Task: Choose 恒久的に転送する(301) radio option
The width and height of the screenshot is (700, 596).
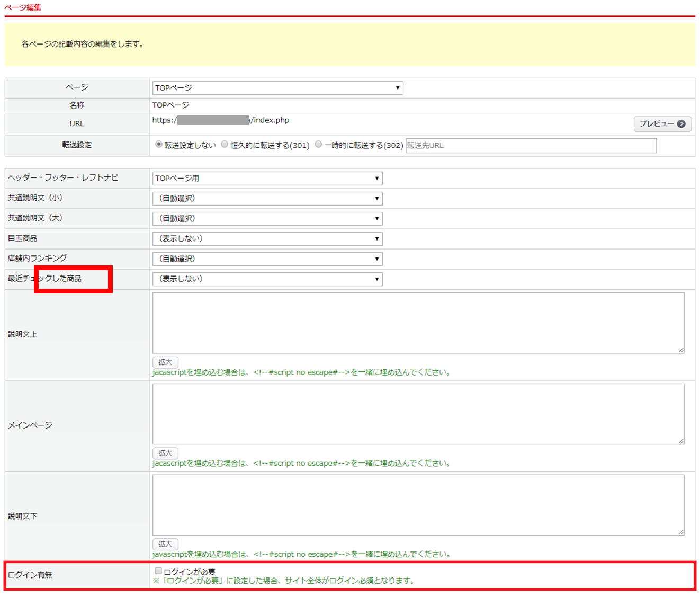Action: 225,145
